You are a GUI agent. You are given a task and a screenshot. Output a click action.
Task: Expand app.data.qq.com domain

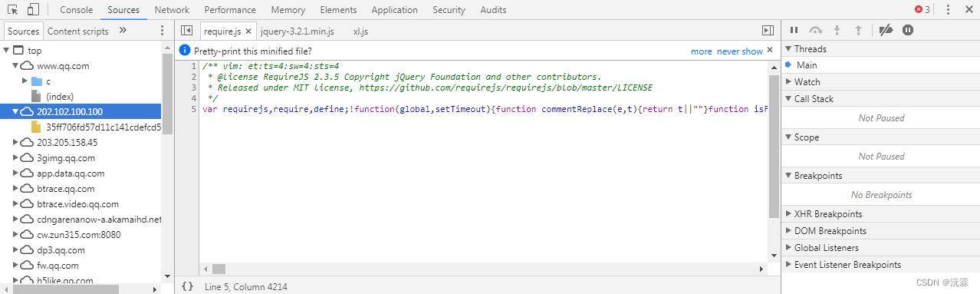pyautogui.click(x=15, y=173)
